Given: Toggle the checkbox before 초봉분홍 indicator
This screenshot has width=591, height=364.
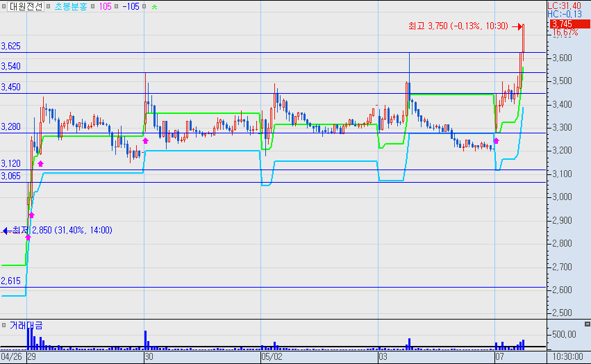Looking at the screenshot, I should [49, 6].
